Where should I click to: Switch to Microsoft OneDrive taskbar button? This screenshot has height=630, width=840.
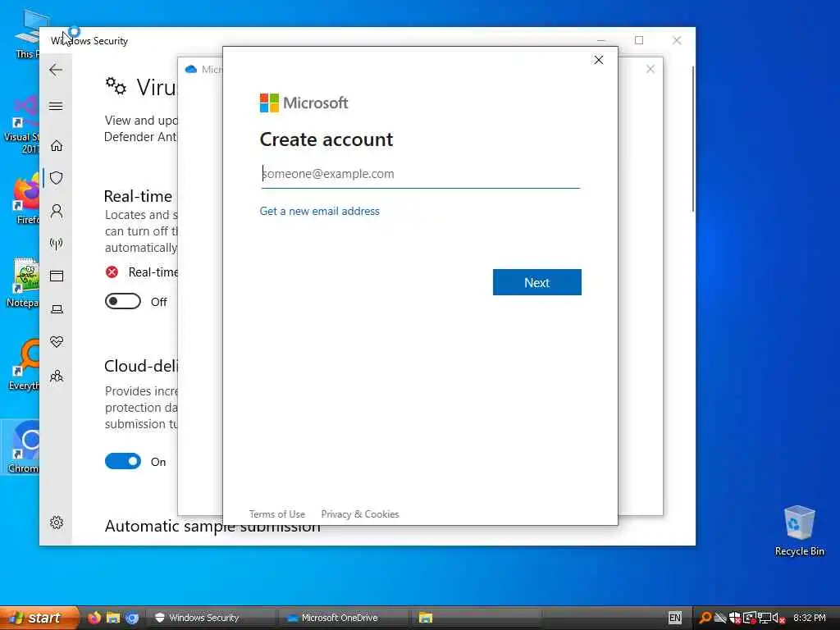[x=344, y=618]
